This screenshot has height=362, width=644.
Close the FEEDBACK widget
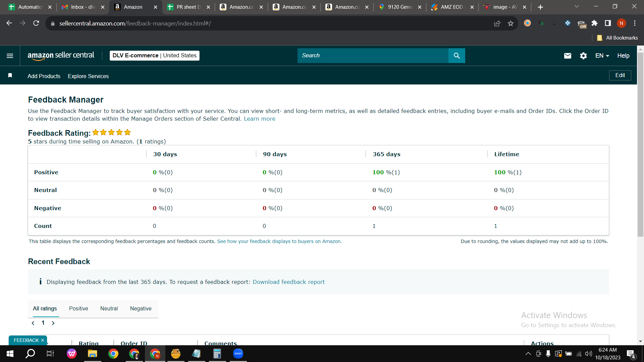point(43,340)
